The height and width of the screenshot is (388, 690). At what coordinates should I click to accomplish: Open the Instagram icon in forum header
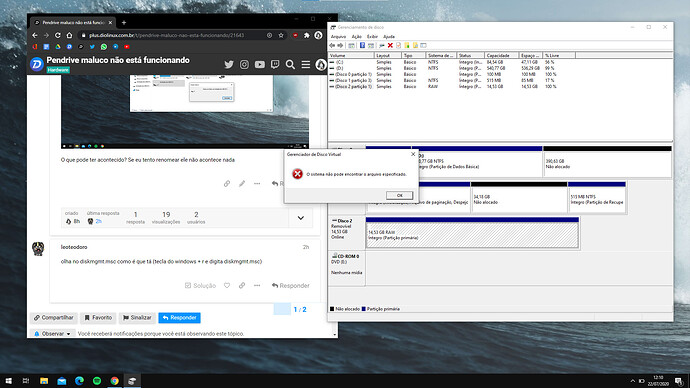(x=244, y=64)
